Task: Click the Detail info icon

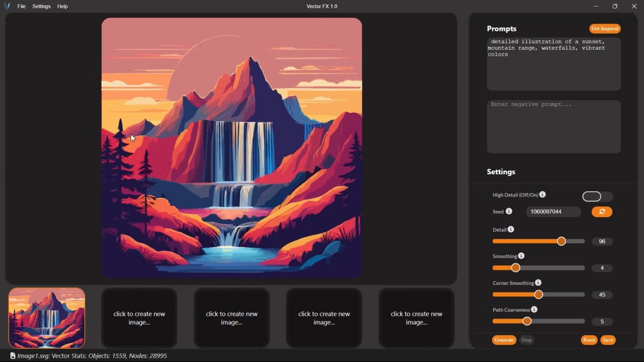Action: (x=512, y=229)
